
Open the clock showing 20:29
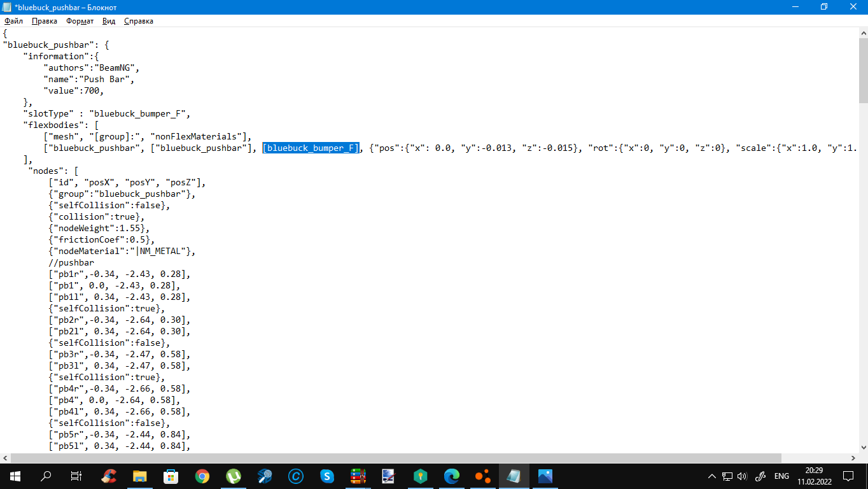(x=814, y=476)
